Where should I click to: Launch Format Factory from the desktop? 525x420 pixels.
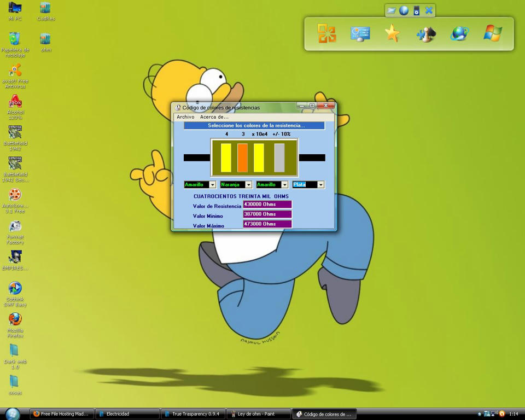(15, 232)
